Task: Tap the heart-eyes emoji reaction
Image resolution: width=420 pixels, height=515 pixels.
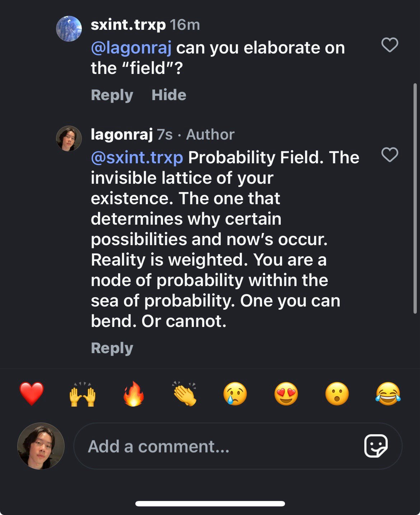Action: [x=286, y=394]
